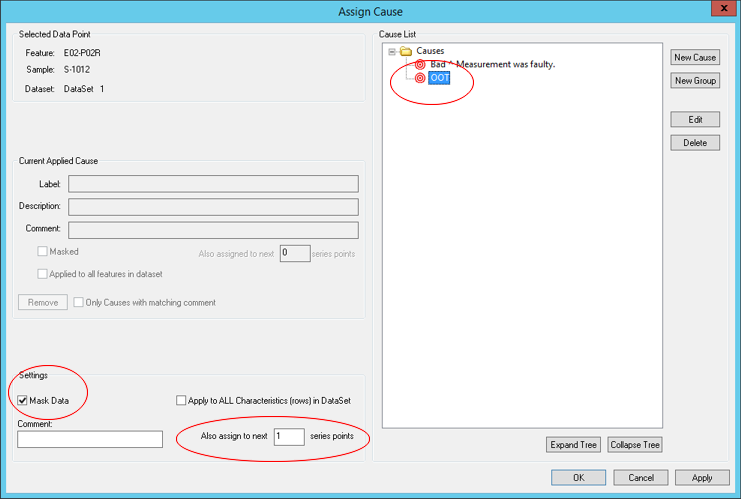The width and height of the screenshot is (741, 499).
Task: Check Only Causes with matching comment
Action: pyautogui.click(x=79, y=302)
